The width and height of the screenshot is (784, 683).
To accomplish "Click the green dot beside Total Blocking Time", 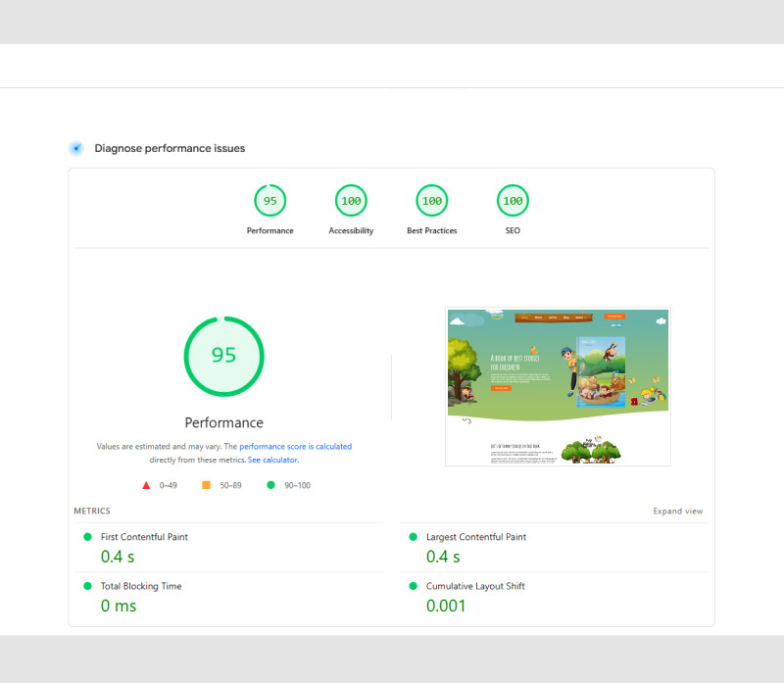I will [87, 586].
